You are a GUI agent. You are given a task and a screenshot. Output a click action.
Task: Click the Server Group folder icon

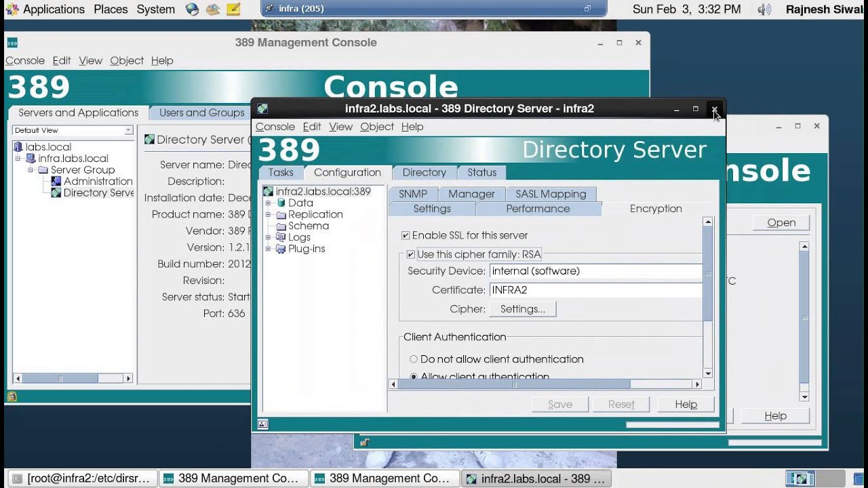tap(43, 169)
